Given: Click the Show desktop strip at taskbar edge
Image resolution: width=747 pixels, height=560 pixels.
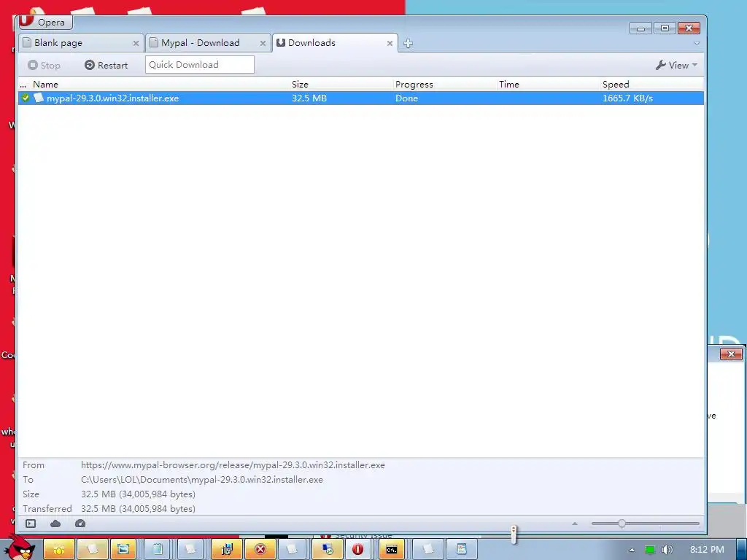Looking at the screenshot, I should [x=741, y=550].
